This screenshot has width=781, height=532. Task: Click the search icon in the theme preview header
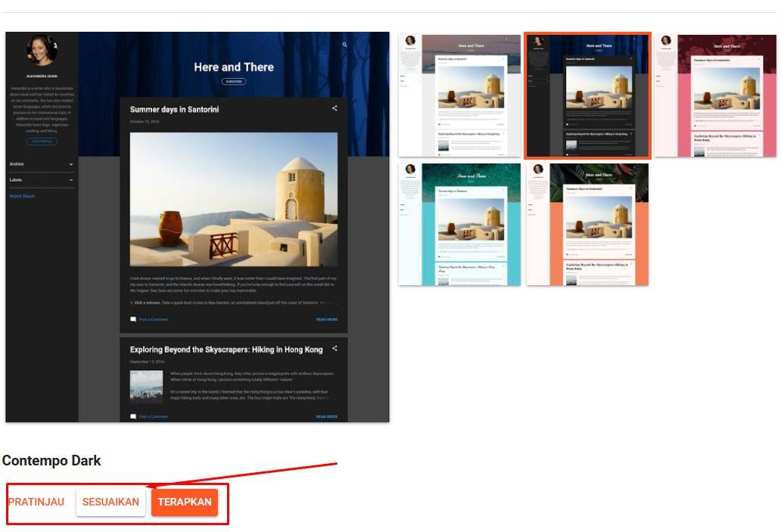pyautogui.click(x=345, y=44)
